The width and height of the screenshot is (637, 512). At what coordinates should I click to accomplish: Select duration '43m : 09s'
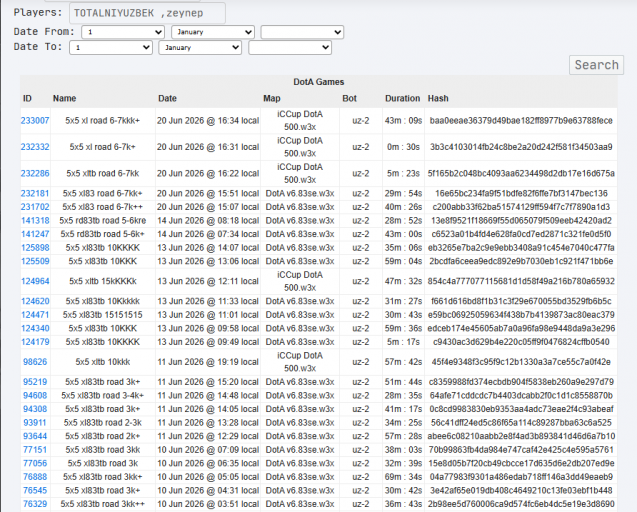click(x=403, y=121)
